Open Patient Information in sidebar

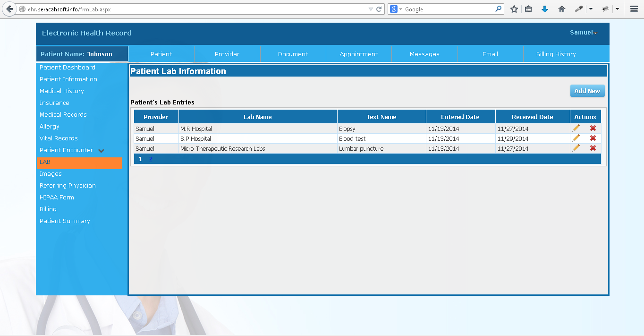pyautogui.click(x=68, y=79)
